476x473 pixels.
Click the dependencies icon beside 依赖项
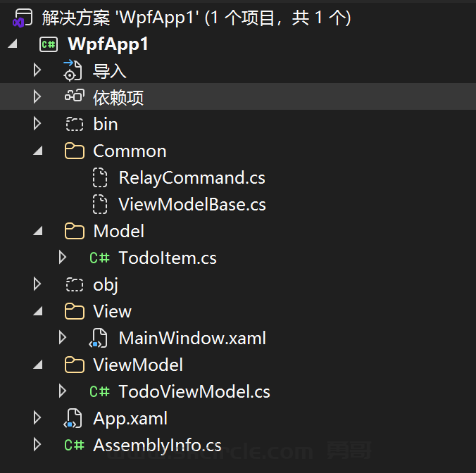[74, 97]
